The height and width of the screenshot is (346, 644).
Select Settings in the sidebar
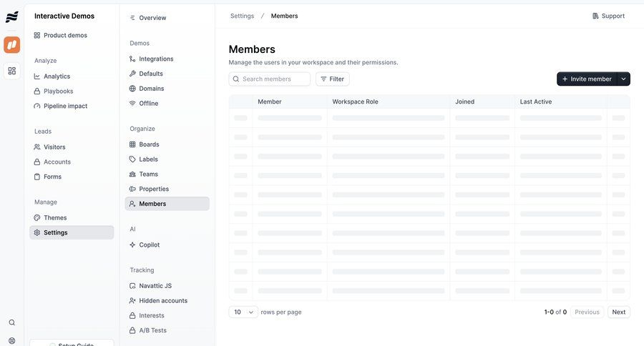click(x=72, y=232)
